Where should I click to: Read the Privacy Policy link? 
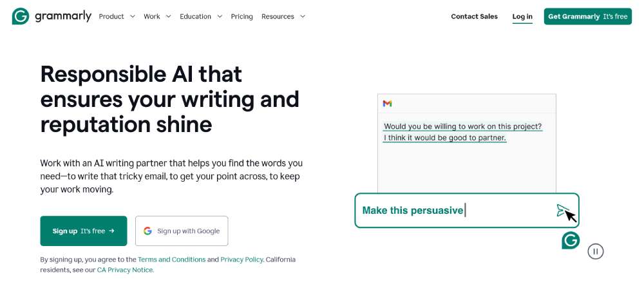pyautogui.click(x=241, y=260)
